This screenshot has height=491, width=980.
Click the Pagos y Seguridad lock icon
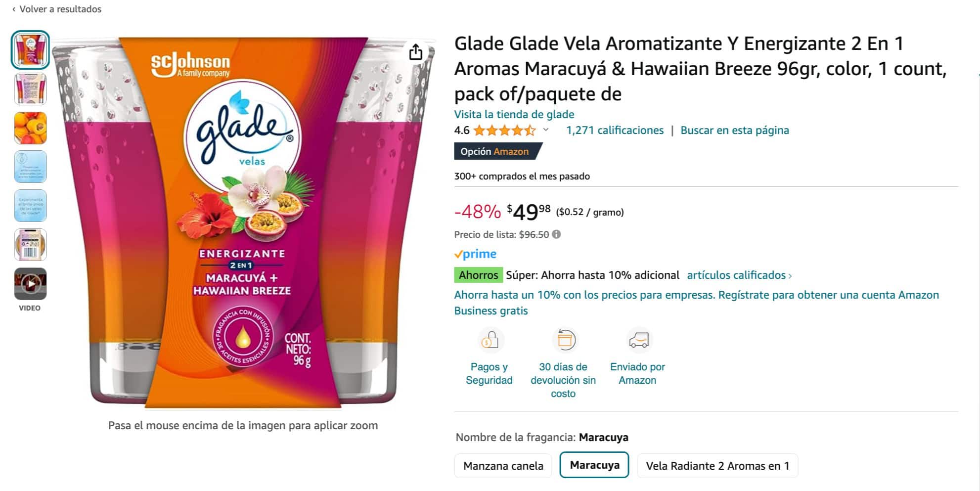pyautogui.click(x=490, y=340)
